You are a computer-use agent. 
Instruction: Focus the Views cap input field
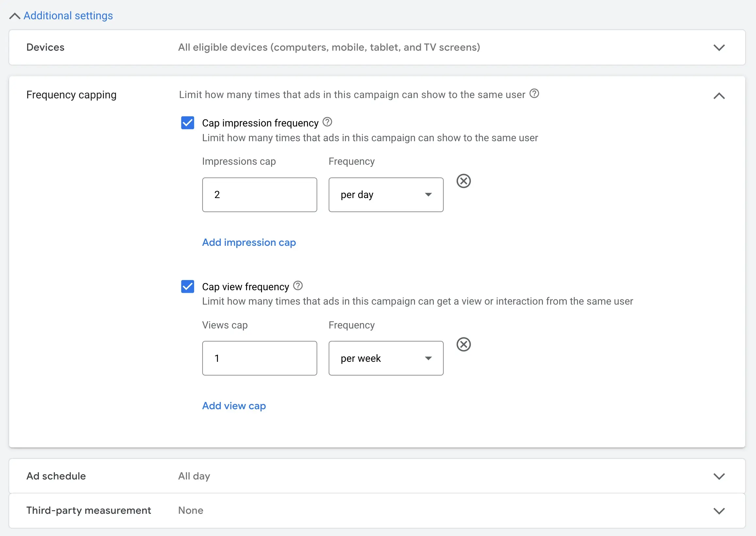(x=259, y=359)
